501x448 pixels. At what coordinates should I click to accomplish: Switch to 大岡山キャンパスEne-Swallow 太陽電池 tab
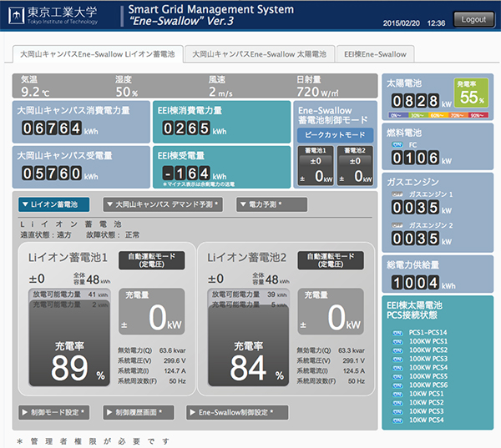258,54
